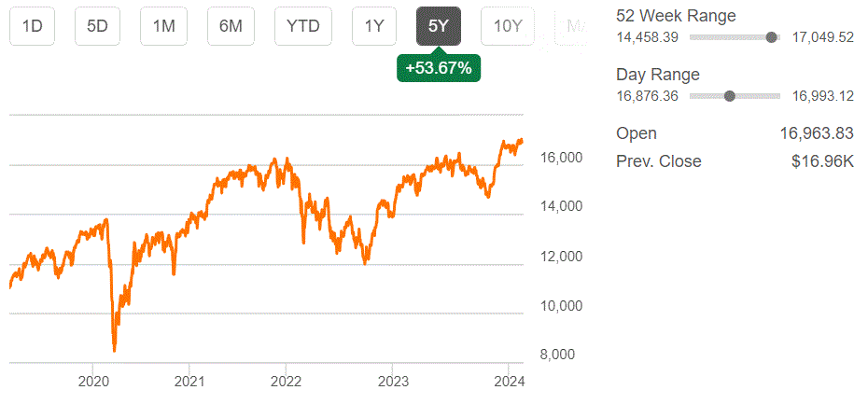868x404 pixels.
Task: Click the partially visible Max range button
Action: 572,26
